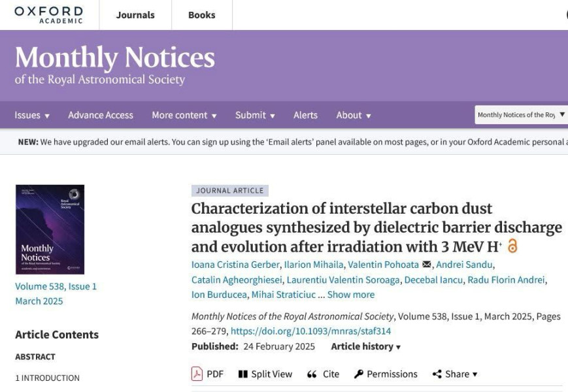Click the Monthly Notices journal cover thumbnail

(50, 229)
